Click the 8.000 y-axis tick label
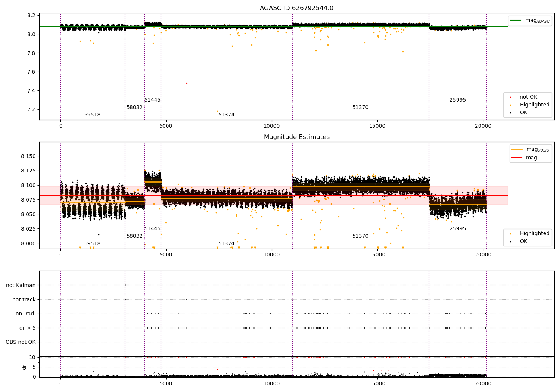 point(28,244)
